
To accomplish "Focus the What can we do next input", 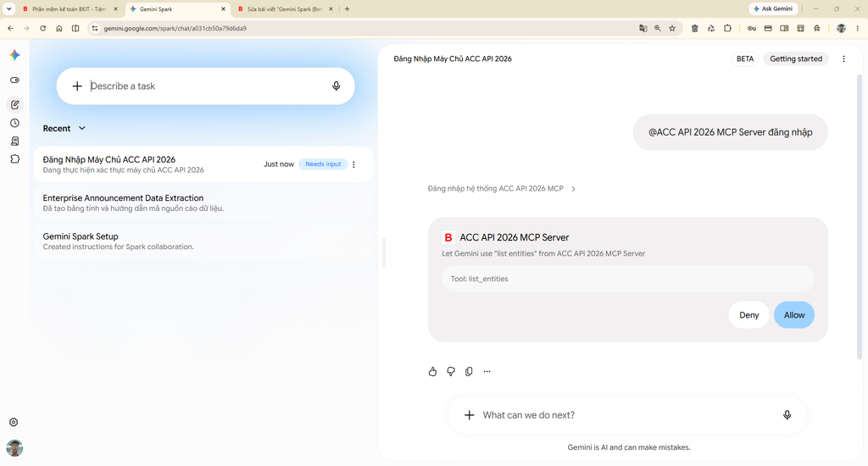I will [x=626, y=415].
